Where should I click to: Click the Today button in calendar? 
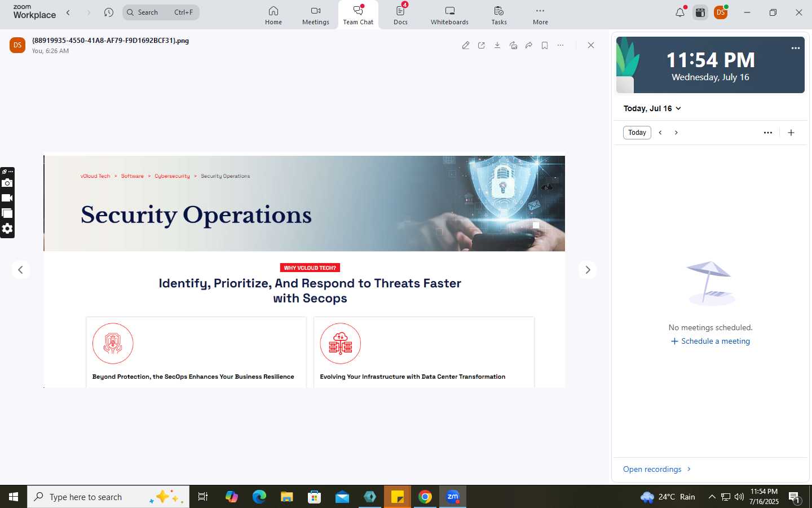(637, 133)
